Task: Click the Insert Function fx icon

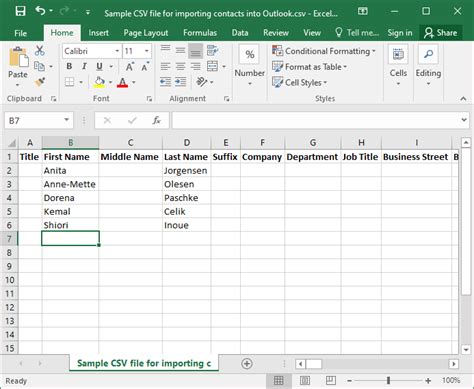Action: tap(156, 120)
